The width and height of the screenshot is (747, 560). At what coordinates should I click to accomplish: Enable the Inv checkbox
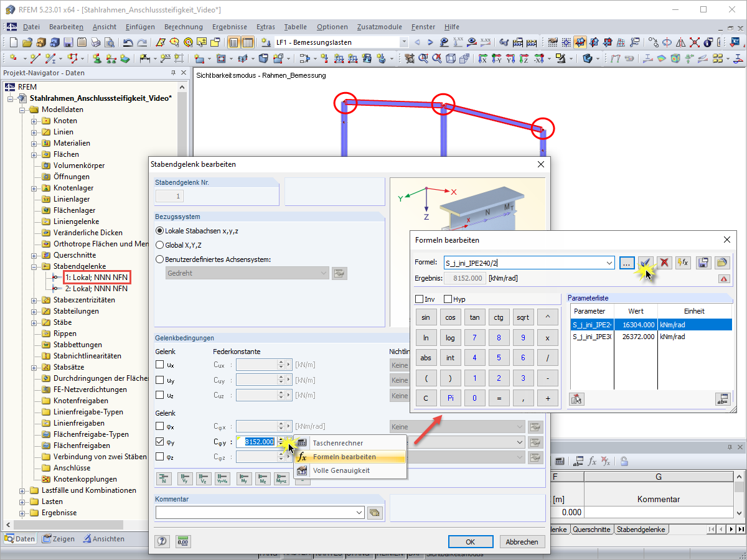click(x=419, y=299)
